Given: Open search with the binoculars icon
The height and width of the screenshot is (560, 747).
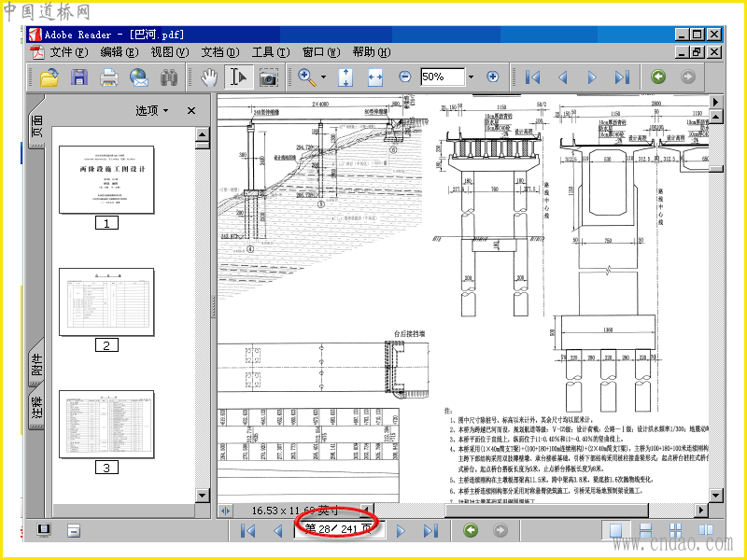Looking at the screenshot, I should [x=169, y=77].
